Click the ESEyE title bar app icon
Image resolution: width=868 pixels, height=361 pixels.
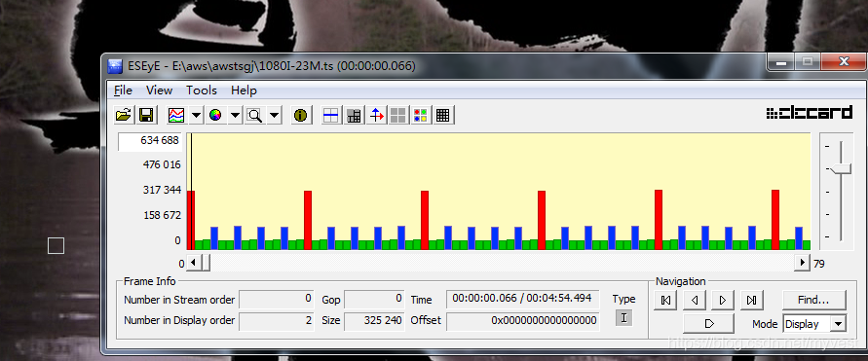click(115, 66)
